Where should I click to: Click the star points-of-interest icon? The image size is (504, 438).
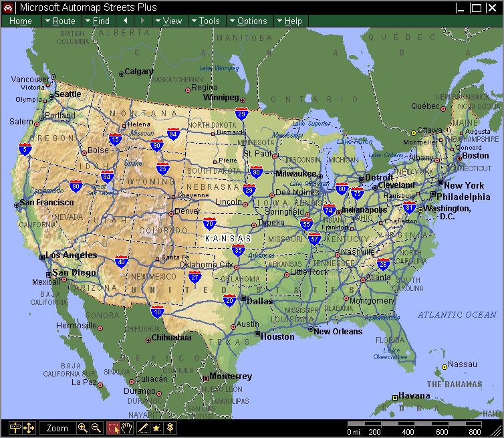coord(156,428)
